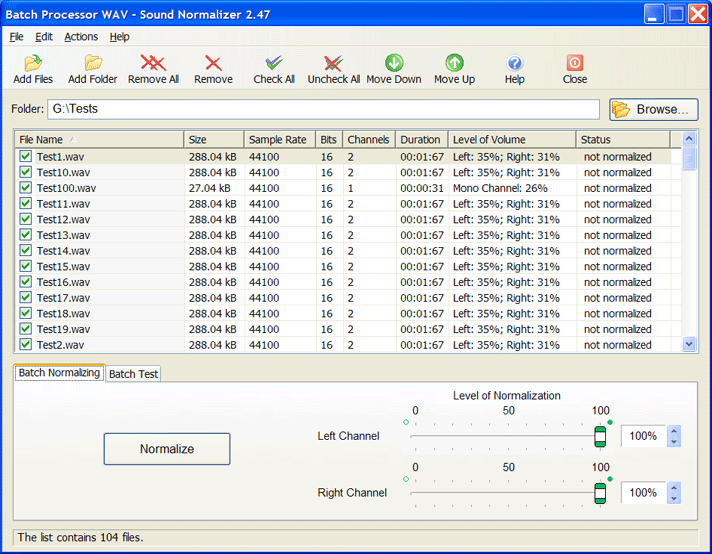
Task: Uncheck the Test13.wav checkbox
Action: click(x=25, y=235)
